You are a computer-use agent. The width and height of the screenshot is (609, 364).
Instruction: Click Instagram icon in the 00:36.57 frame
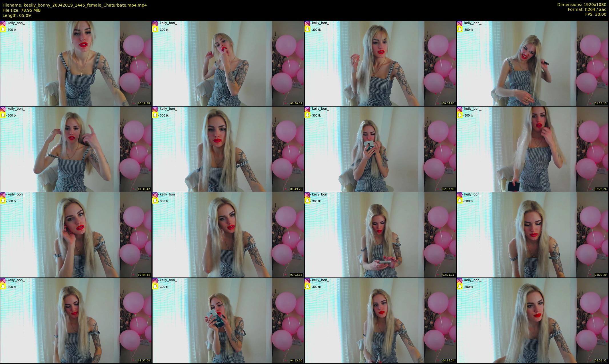155,23
